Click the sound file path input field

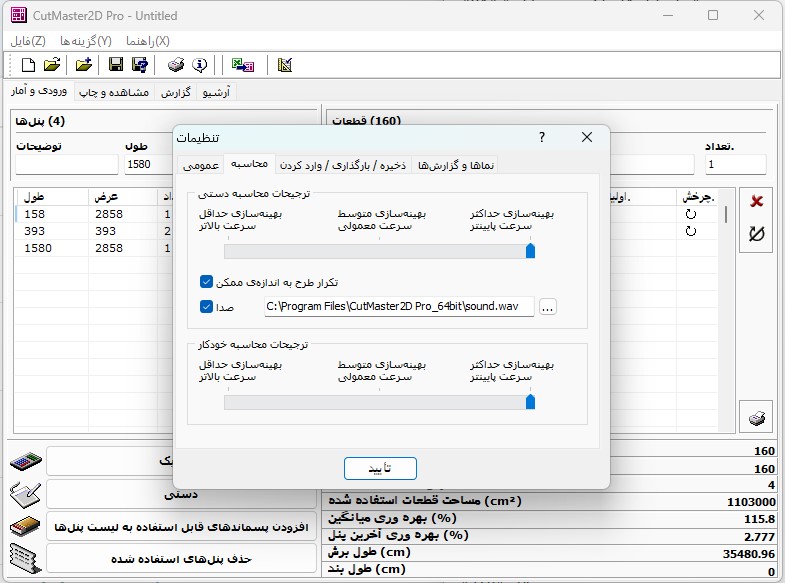(x=398, y=308)
